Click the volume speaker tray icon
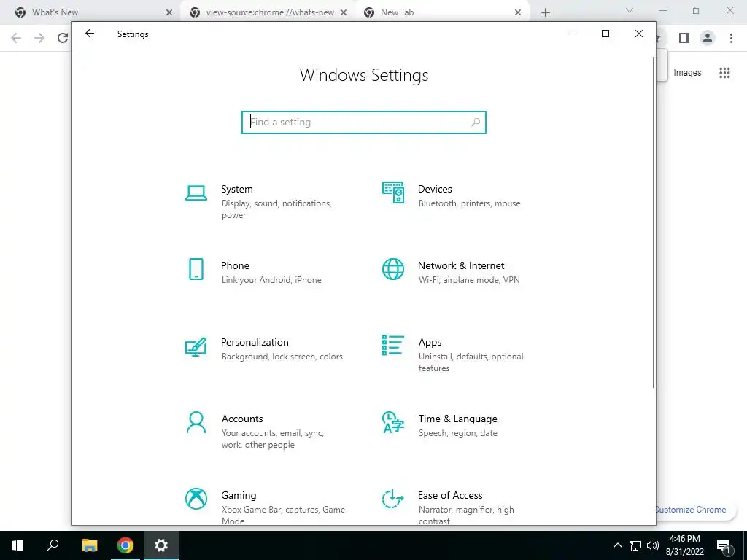Viewport: 747px width, 560px height. tap(653, 545)
